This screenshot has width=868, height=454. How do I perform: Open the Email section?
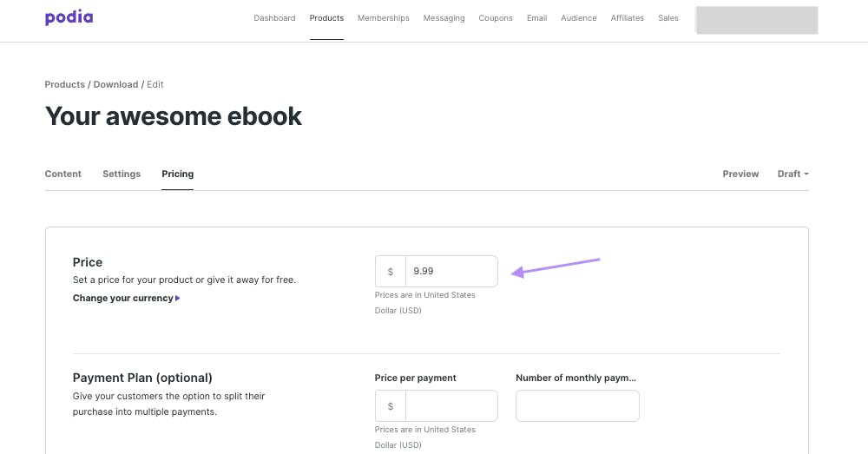click(537, 17)
